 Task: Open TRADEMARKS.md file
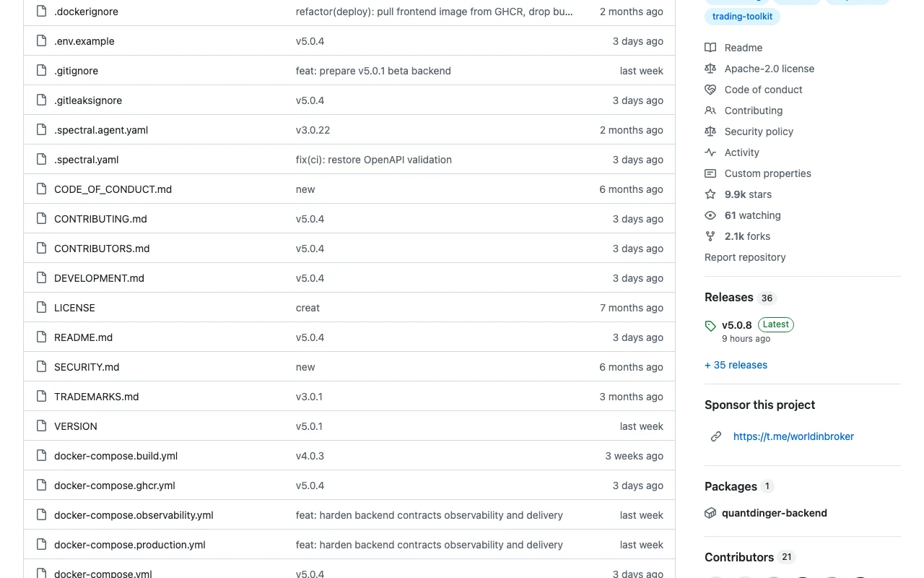tap(96, 397)
